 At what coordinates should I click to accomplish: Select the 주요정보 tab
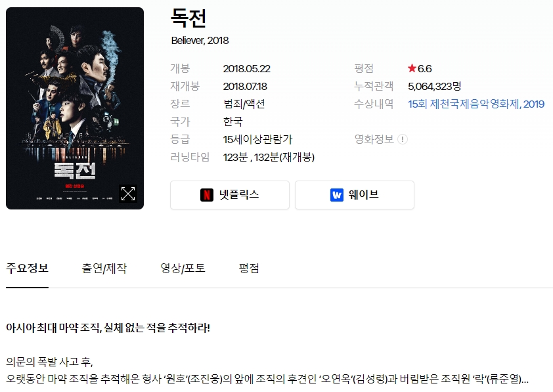coord(27,269)
